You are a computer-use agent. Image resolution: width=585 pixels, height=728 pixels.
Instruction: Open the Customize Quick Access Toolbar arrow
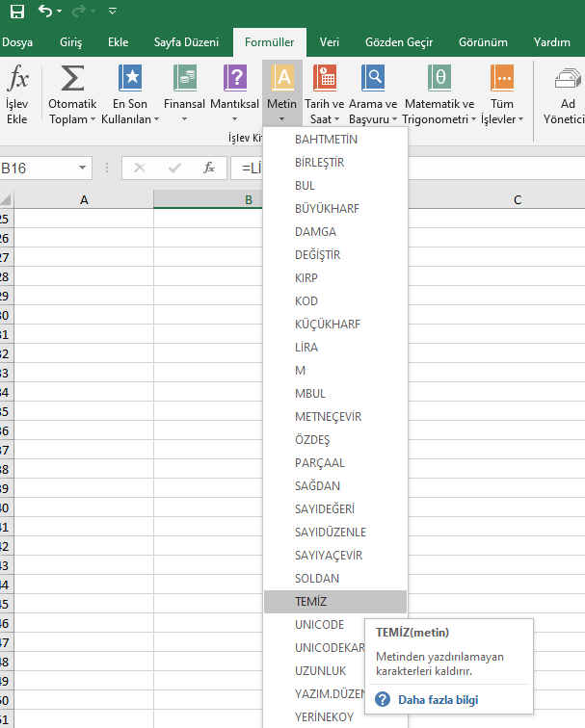113,11
